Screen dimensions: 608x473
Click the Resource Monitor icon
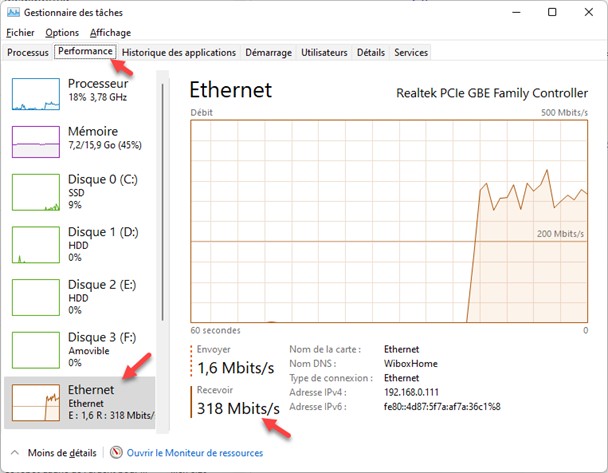click(x=116, y=453)
